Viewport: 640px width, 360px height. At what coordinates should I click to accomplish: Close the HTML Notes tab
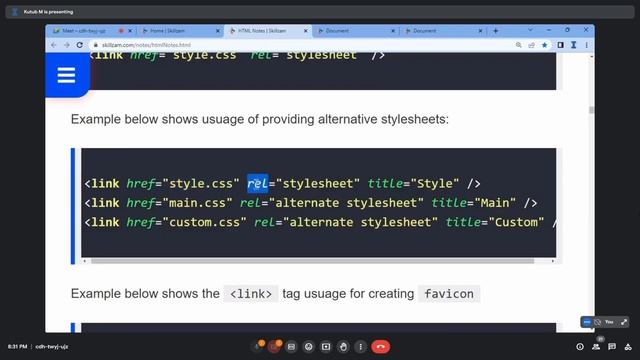pos(306,31)
